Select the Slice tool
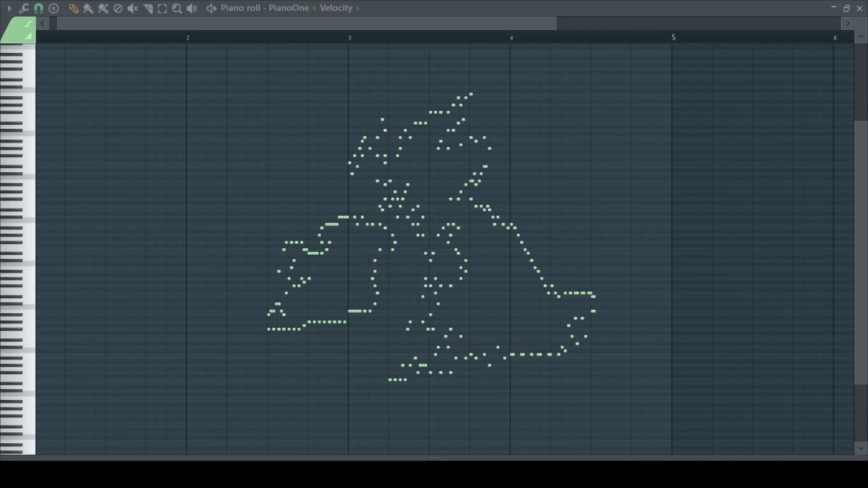868x488 pixels. (x=148, y=8)
